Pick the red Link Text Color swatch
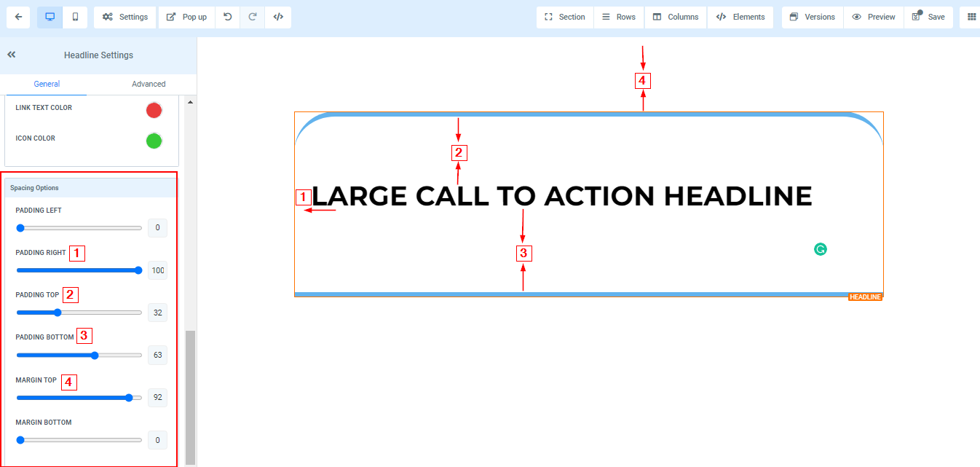Image resolution: width=980 pixels, height=467 pixels. click(x=154, y=110)
